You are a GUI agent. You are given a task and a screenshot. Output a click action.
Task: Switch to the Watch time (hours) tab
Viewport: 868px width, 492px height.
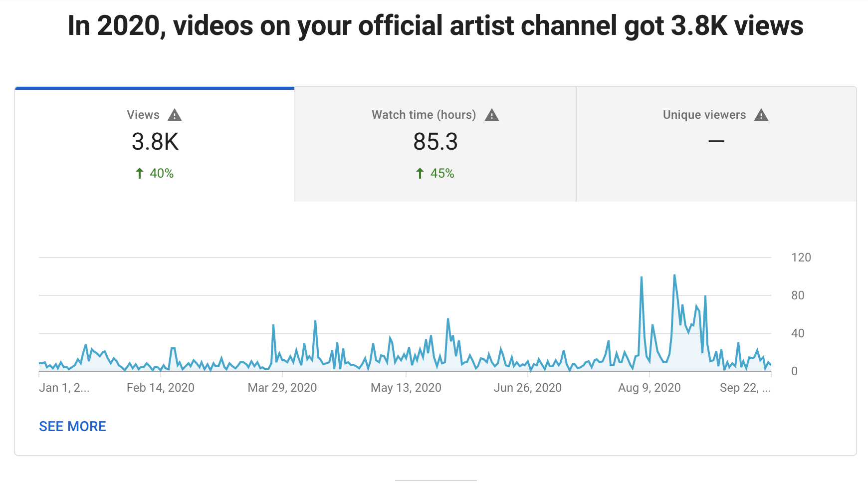424,115
